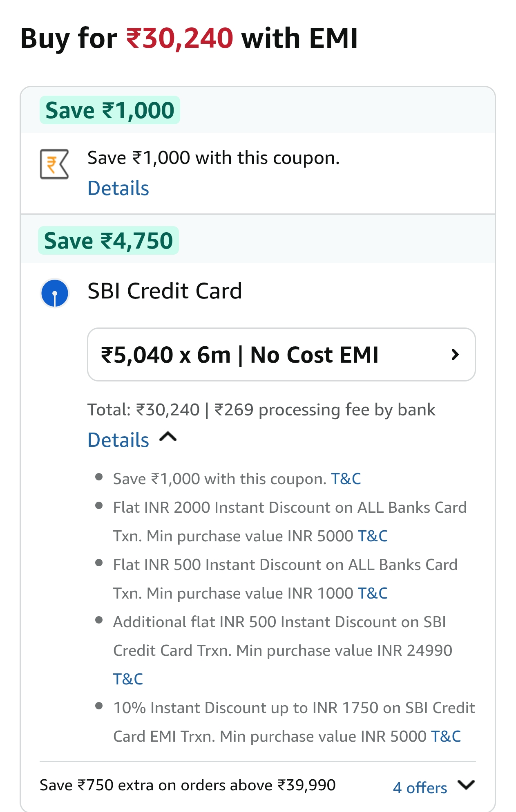Open T&C for Flat INR 2000 discount
This screenshot has width=516, height=812.
click(x=373, y=536)
